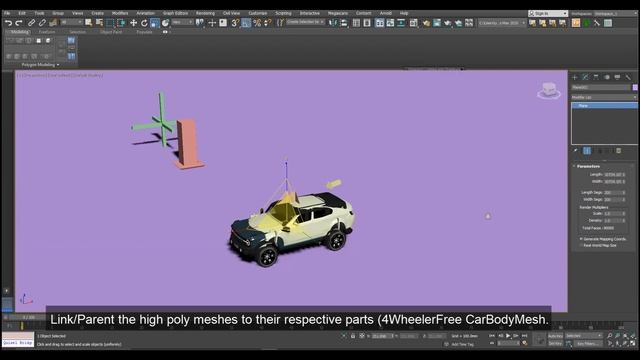Toggle Auto Key animation mode
This screenshot has width=640, height=360.
click(x=555, y=336)
